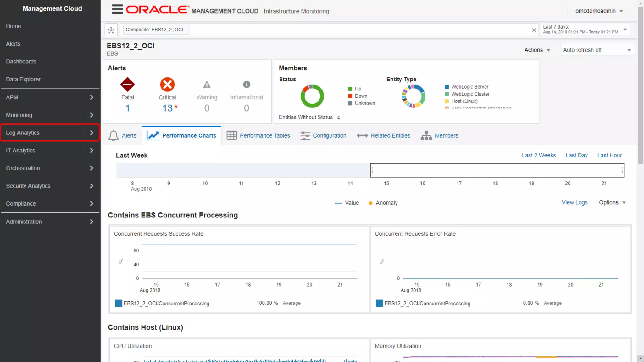Expand the Security Analytics submenu chevron

92,186
